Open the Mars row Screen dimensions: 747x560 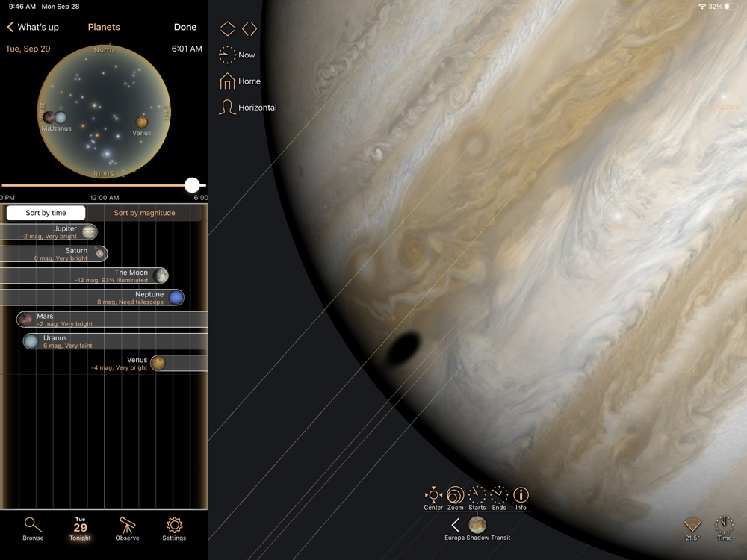click(112, 320)
